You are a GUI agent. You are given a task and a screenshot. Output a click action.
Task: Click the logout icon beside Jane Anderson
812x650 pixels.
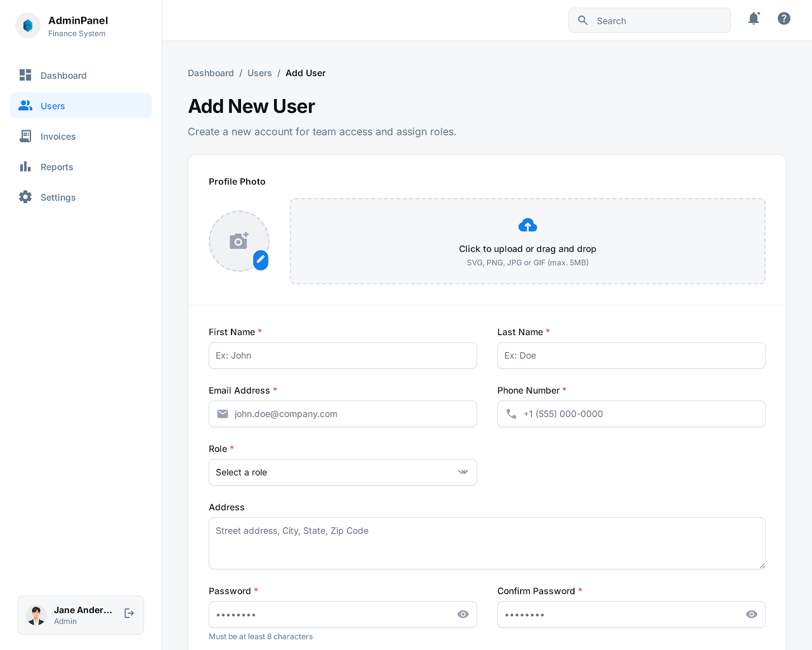pos(129,613)
